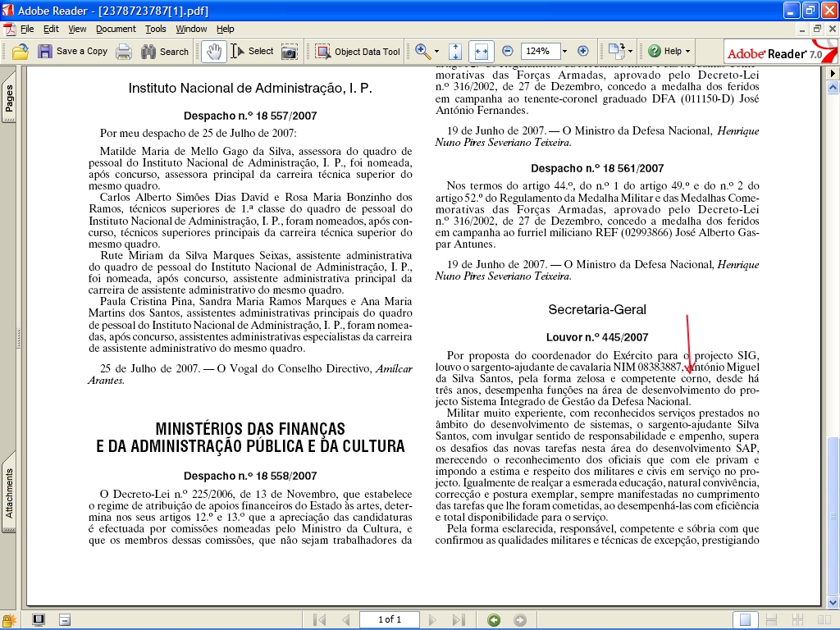The image size is (840, 630).
Task: Open the zoom percentage dropdown
Action: [x=564, y=52]
